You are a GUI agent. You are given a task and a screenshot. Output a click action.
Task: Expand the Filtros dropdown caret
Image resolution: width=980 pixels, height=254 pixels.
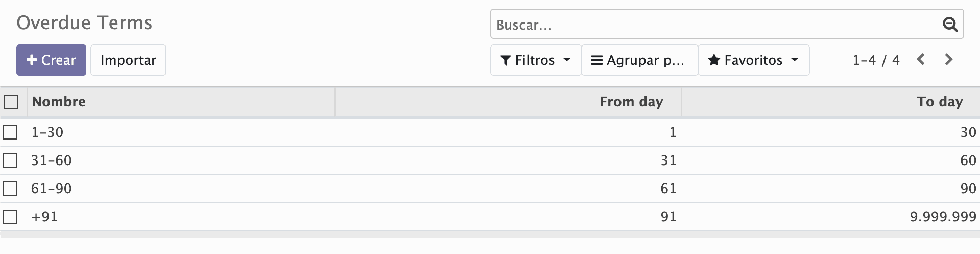[x=566, y=60]
